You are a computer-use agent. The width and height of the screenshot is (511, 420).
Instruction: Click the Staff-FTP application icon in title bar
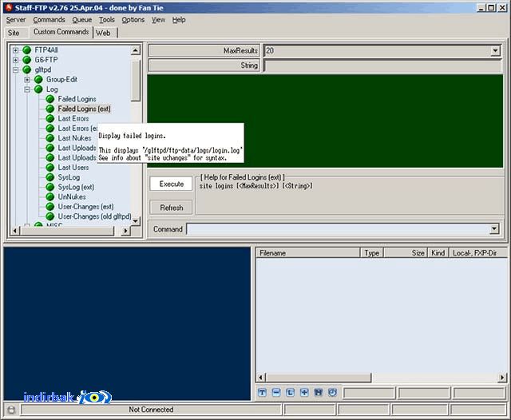pyautogui.click(x=9, y=7)
